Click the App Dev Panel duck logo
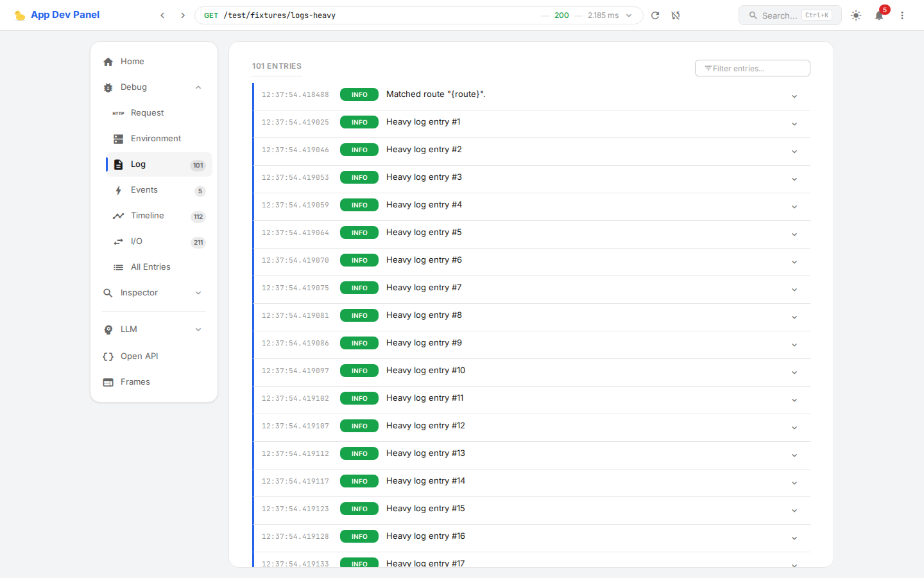Viewport: 924px width, 578px height. (20, 15)
